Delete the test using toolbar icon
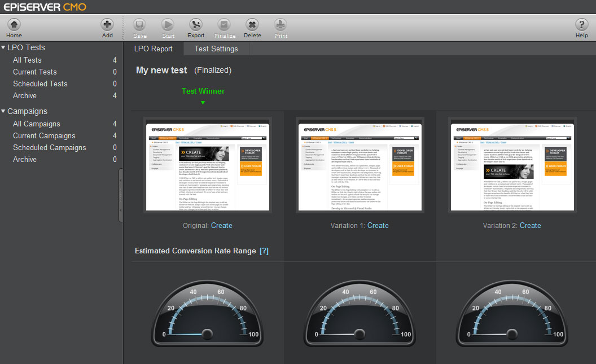 (x=252, y=25)
